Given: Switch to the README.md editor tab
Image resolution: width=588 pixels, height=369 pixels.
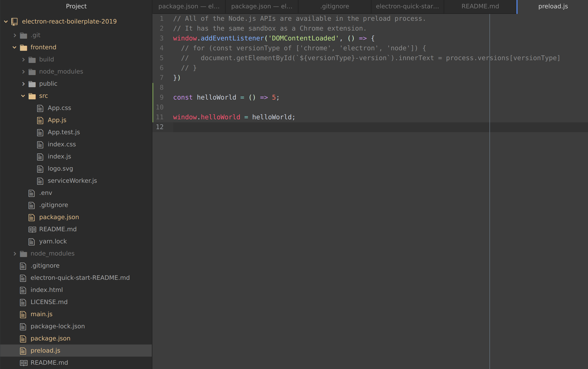Looking at the screenshot, I should coord(480,7).
